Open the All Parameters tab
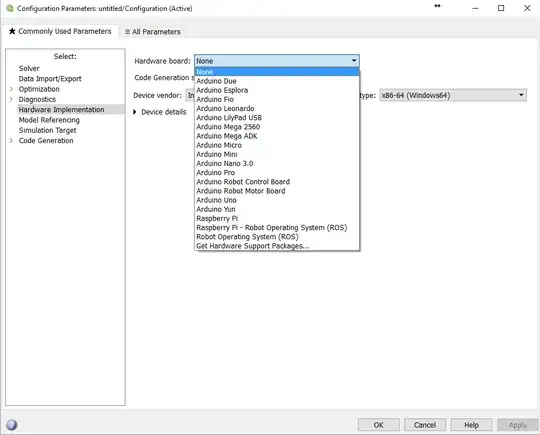Image resolution: width=540 pixels, height=435 pixels. click(153, 32)
